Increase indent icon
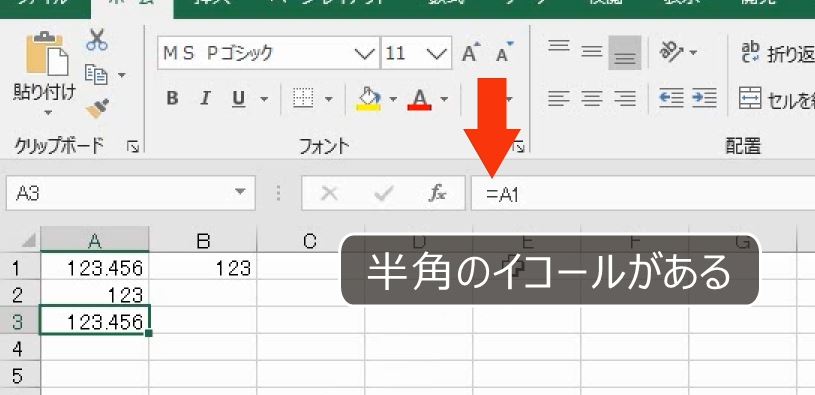The image size is (815, 395). pos(705,98)
